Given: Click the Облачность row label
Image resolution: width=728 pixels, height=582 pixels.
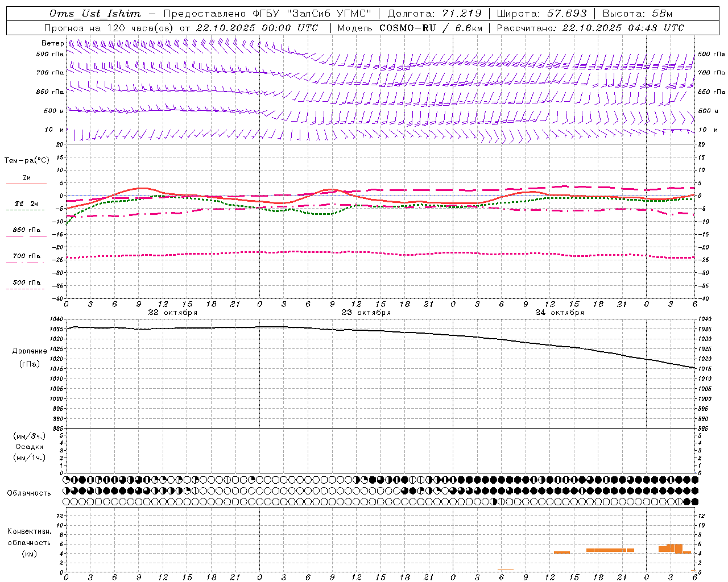Looking at the screenshot, I should point(29,493).
